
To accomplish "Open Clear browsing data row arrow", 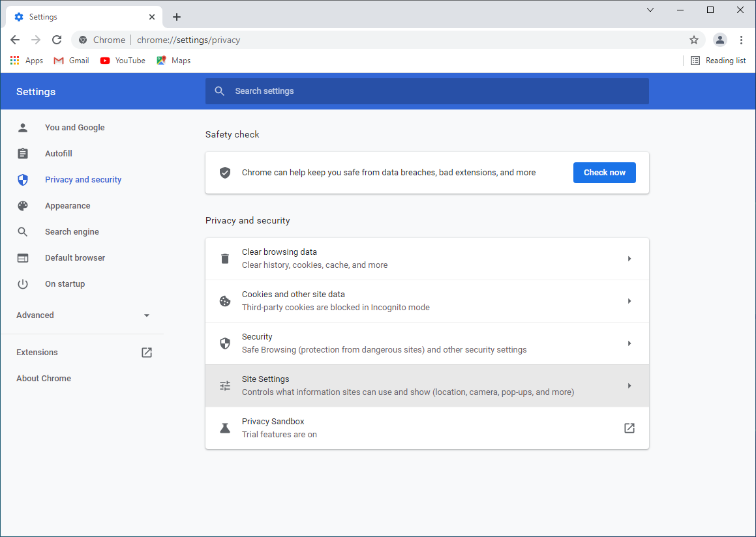I will (629, 259).
